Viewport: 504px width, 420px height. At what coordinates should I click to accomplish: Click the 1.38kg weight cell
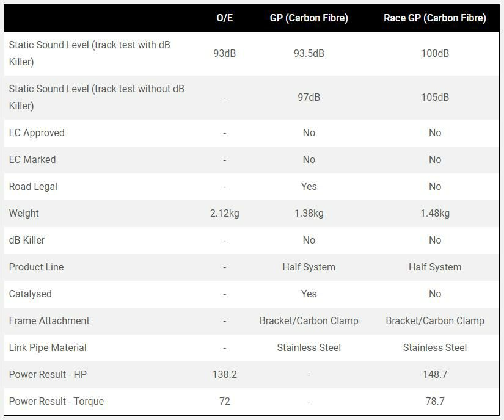point(309,213)
